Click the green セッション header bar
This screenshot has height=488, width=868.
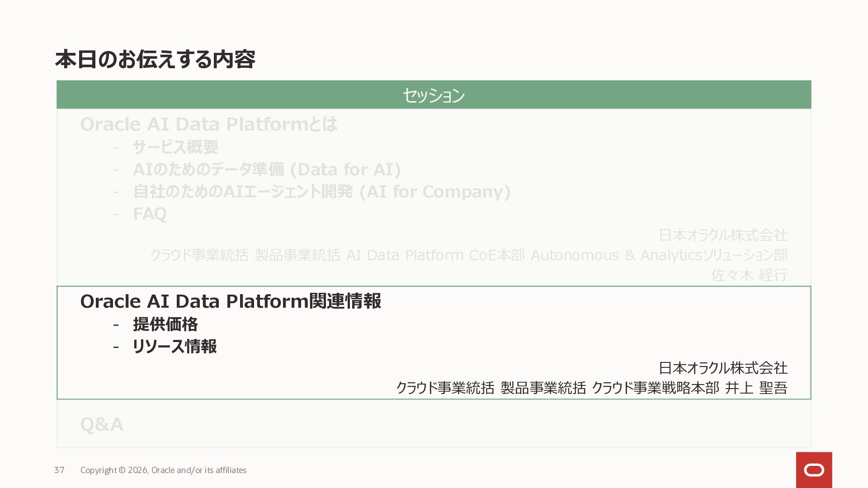(x=434, y=95)
